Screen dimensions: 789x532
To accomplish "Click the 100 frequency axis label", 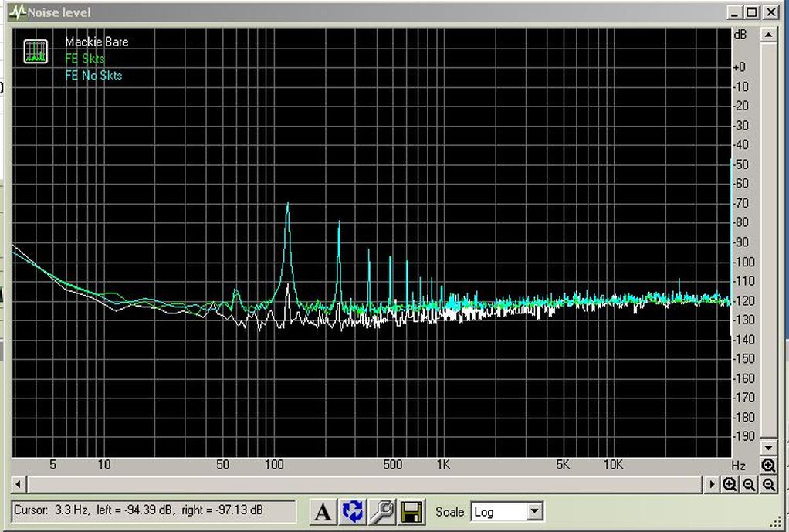I will 274,465.
